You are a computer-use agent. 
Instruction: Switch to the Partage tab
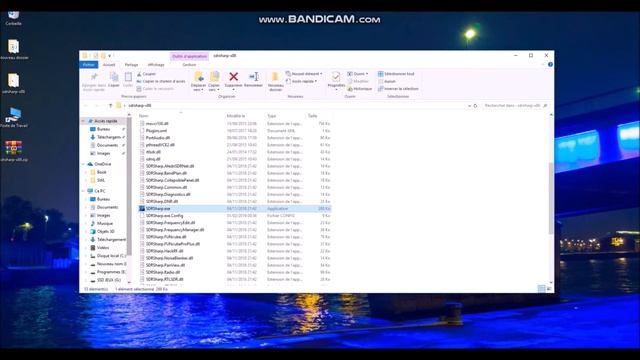pos(131,64)
